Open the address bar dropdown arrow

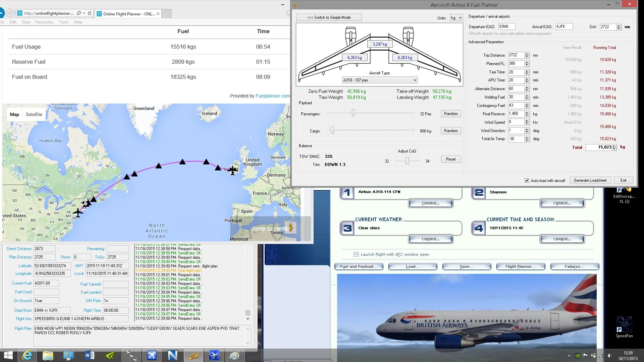[84, 13]
